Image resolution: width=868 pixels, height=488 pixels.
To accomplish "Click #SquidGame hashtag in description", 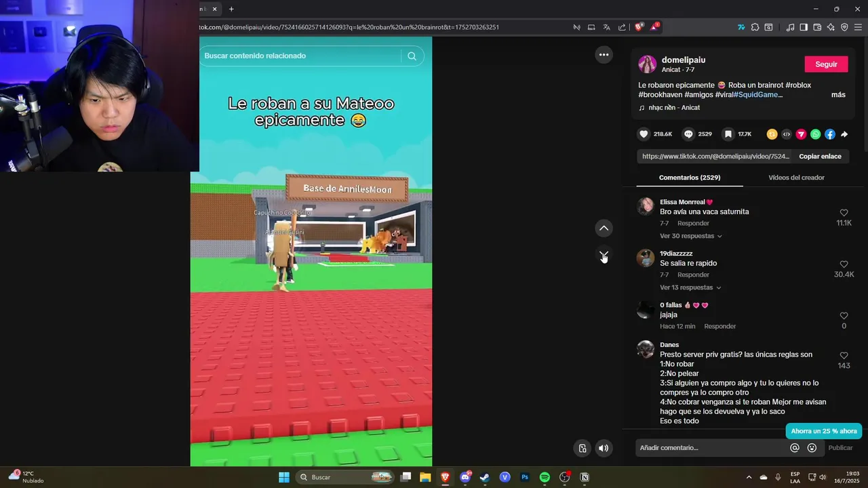I will tap(757, 95).
